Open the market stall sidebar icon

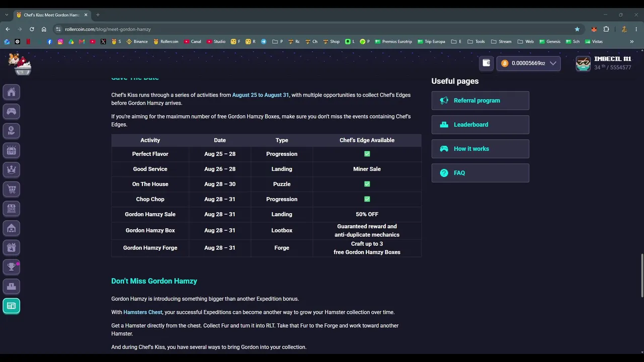coord(12,208)
